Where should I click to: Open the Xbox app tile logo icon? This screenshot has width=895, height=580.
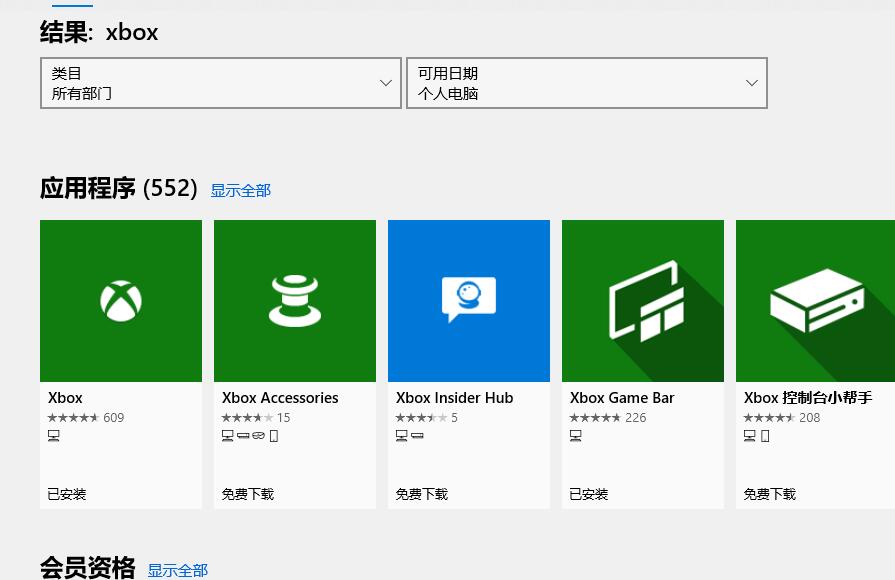tap(120, 300)
